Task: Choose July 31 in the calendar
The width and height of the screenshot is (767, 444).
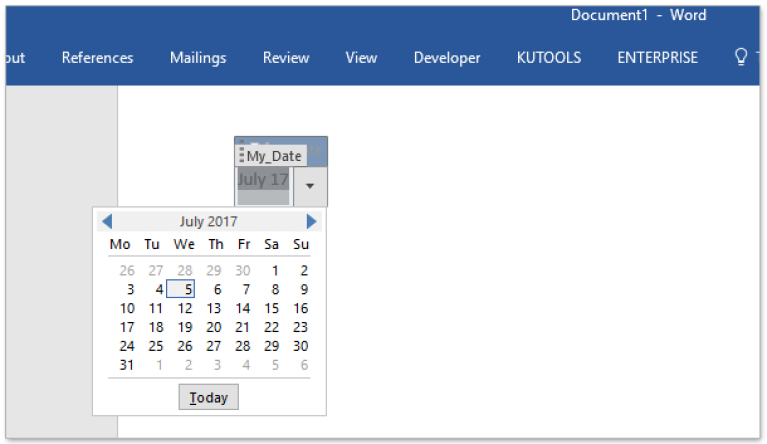Action: tap(127, 365)
